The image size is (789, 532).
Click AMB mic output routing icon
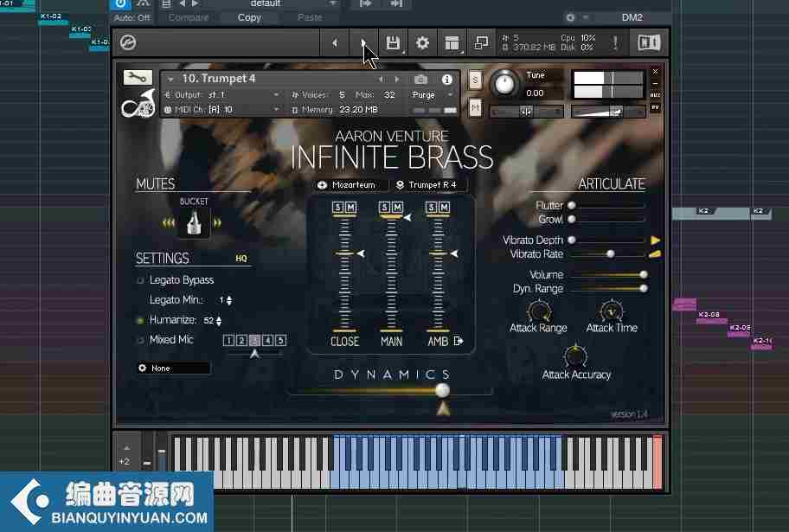pos(458,341)
